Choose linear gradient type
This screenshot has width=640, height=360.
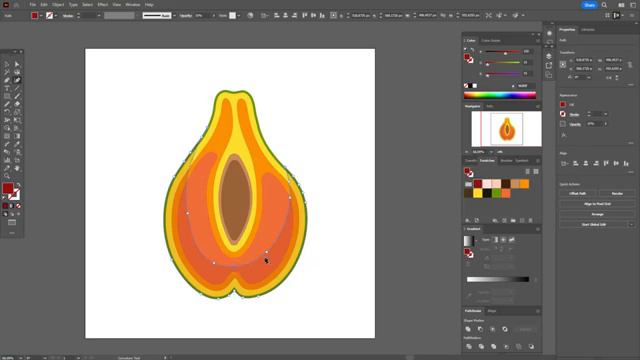(495, 240)
